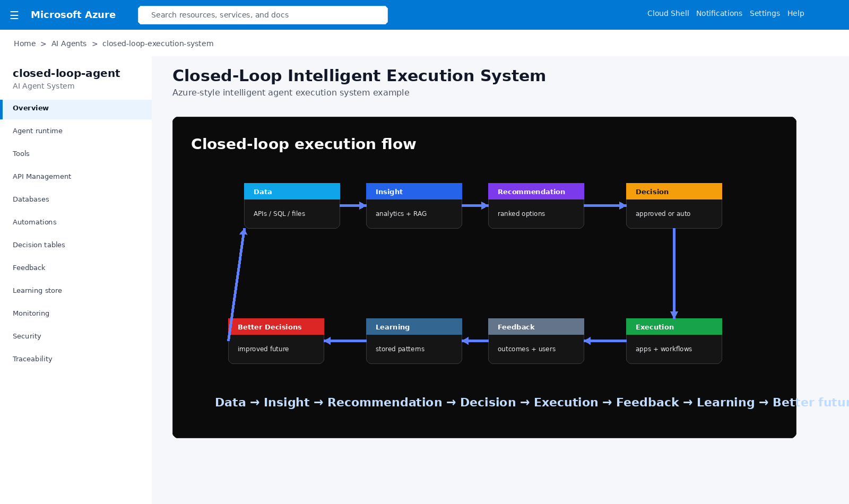The height and width of the screenshot is (504, 849).
Task: Click 'ranked options' text
Action: tap(521, 214)
